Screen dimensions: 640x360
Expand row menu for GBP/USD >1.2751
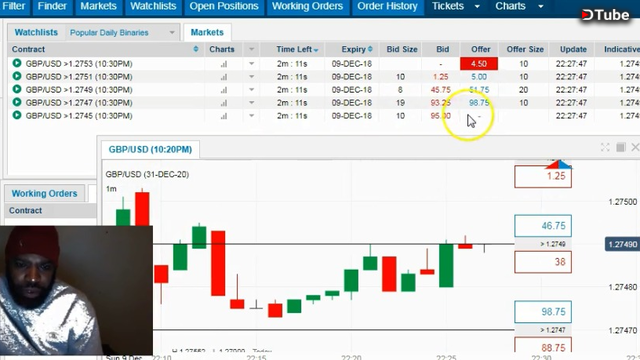(x=251, y=77)
